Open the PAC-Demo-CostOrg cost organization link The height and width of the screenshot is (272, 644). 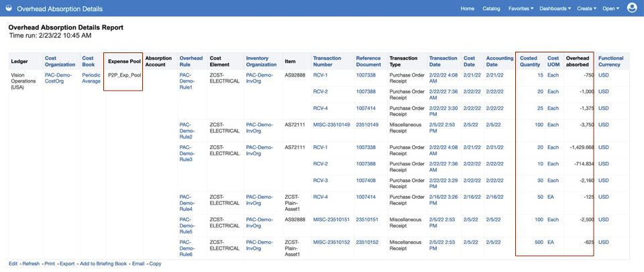click(58, 78)
